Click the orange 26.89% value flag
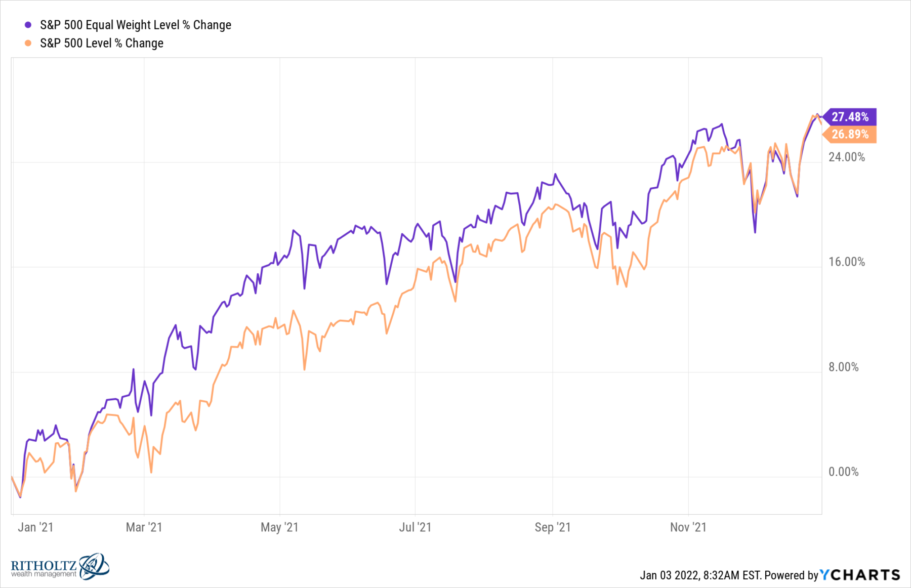911x588 pixels. point(850,134)
